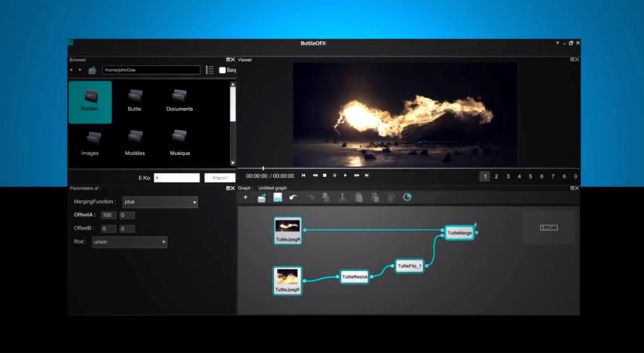The height and width of the screenshot is (353, 644).
Task: Undock the Browser panel
Action: click(x=228, y=60)
